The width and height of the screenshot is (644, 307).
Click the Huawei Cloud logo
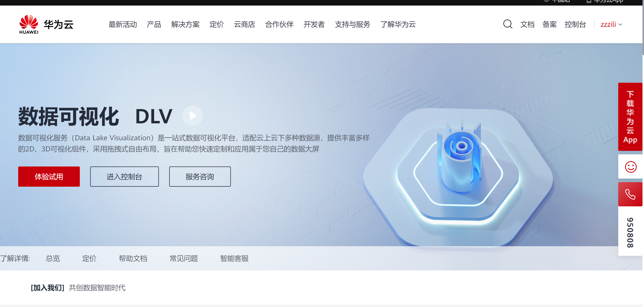coord(46,24)
